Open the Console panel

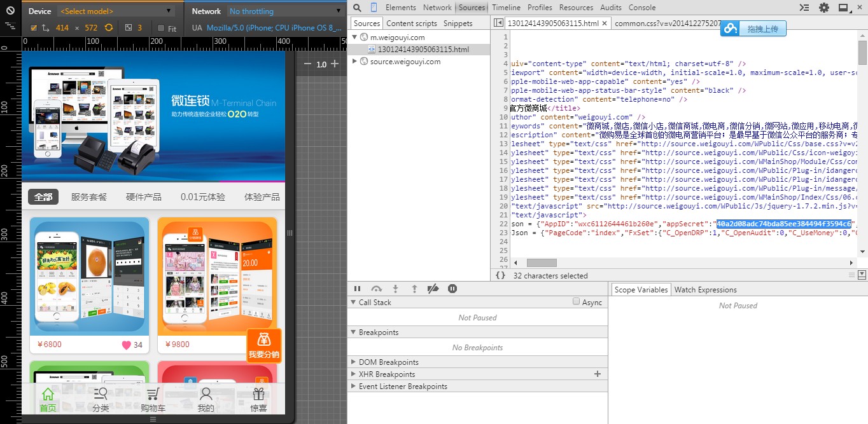[x=642, y=8]
